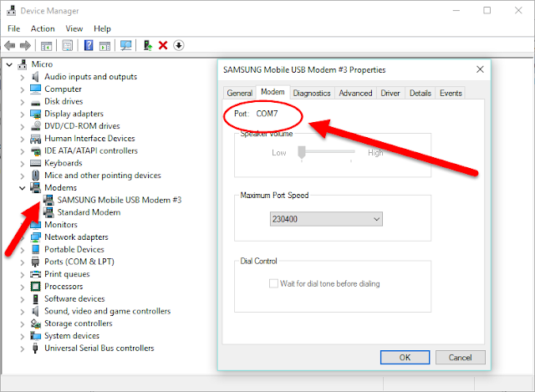This screenshot has width=535, height=392.
Task: Click the Forward arrow toolbar icon
Action: tap(25, 45)
